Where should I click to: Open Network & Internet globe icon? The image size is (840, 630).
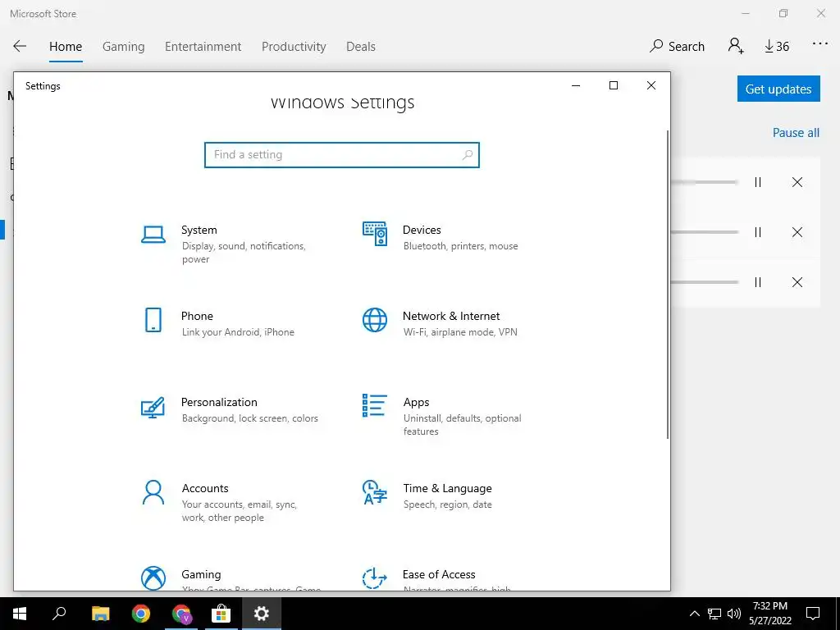[374, 320]
